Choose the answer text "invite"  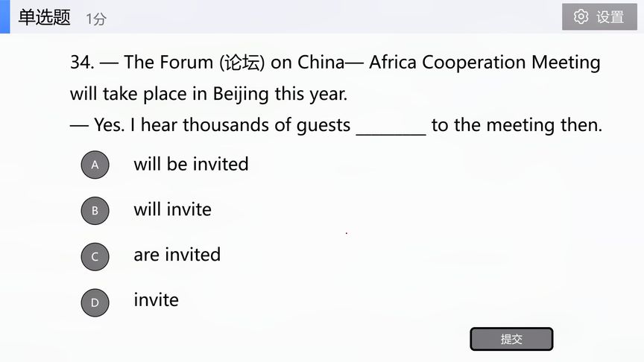click(156, 300)
